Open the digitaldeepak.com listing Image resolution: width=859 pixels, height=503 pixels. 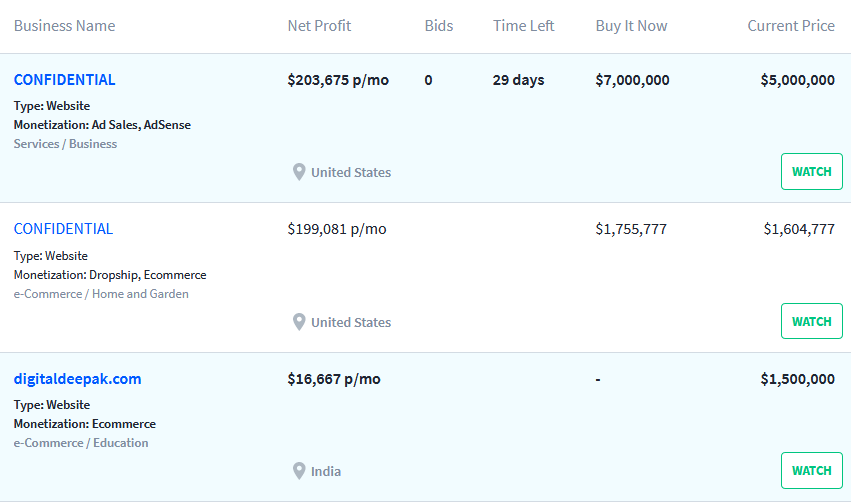pyautogui.click(x=77, y=379)
